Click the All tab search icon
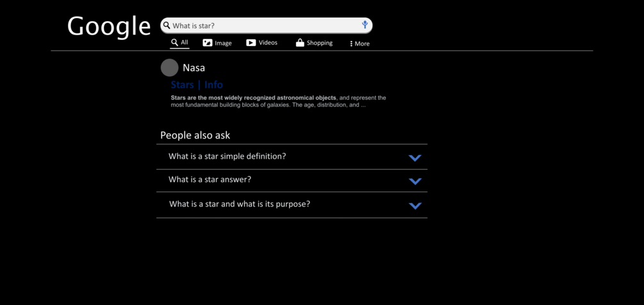The image size is (644, 305). coord(174,42)
